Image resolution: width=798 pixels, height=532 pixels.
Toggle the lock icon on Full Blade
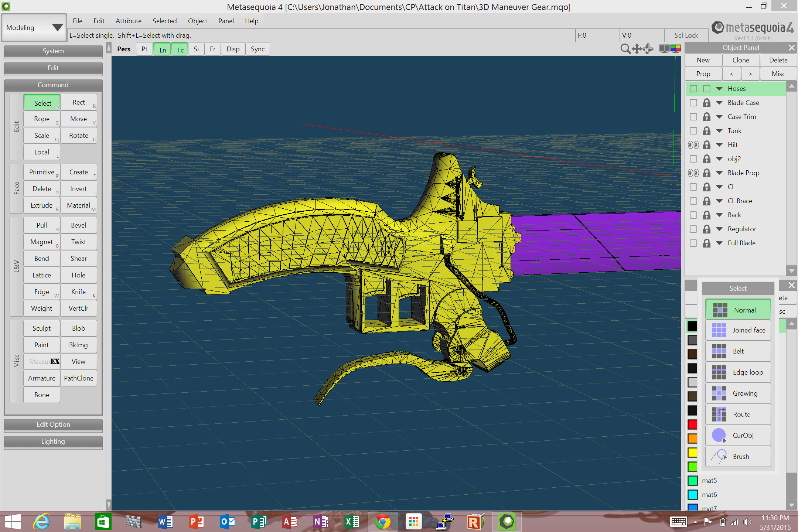point(706,243)
